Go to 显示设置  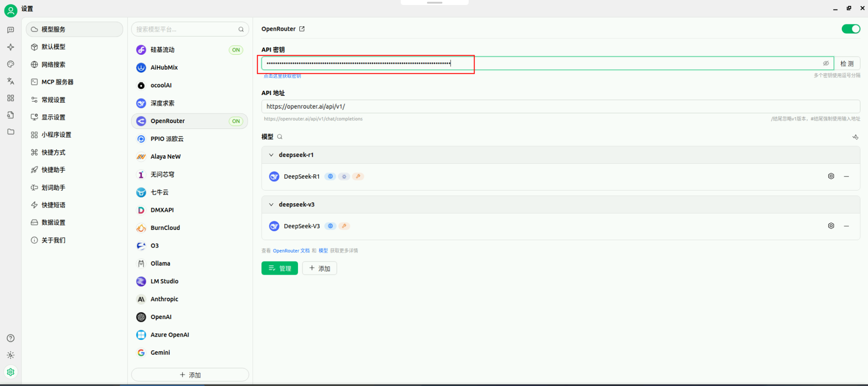pos(75,117)
